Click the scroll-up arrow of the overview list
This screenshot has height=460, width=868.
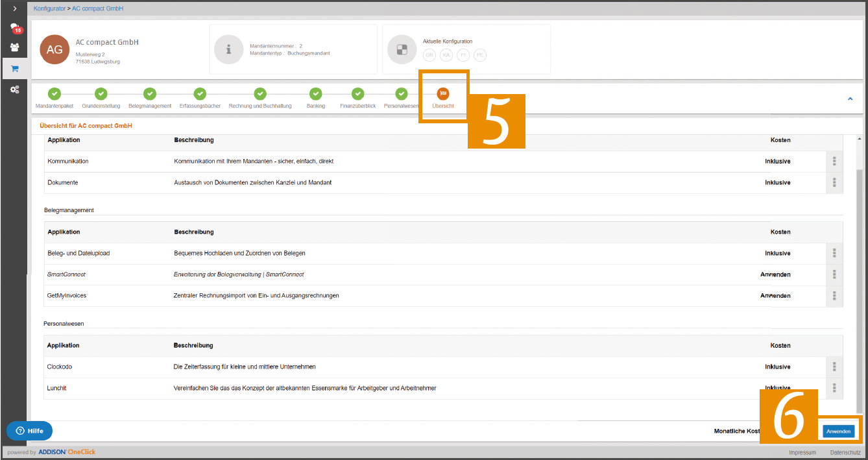[x=860, y=139]
